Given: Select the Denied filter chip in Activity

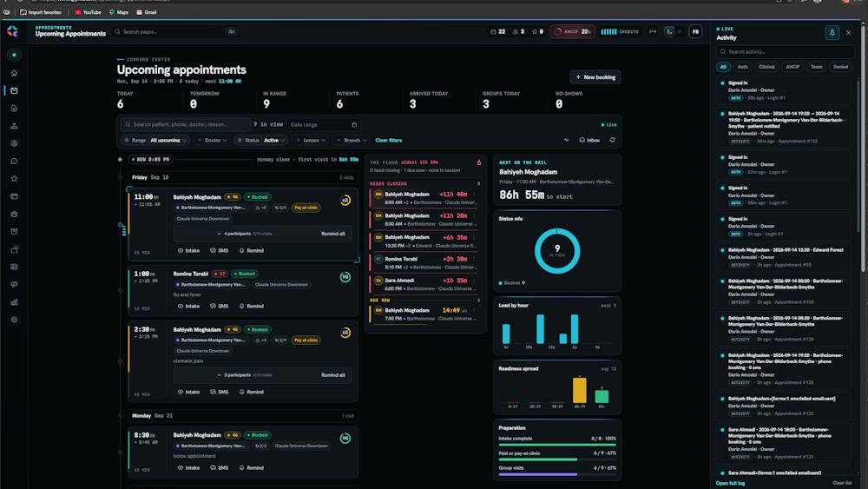Looking at the screenshot, I should coord(840,67).
